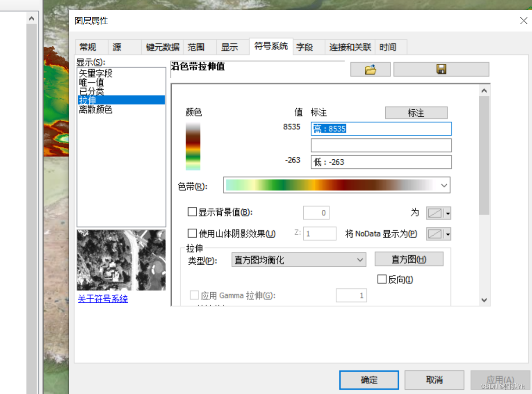Confirm with the 确定 button

[x=369, y=380]
